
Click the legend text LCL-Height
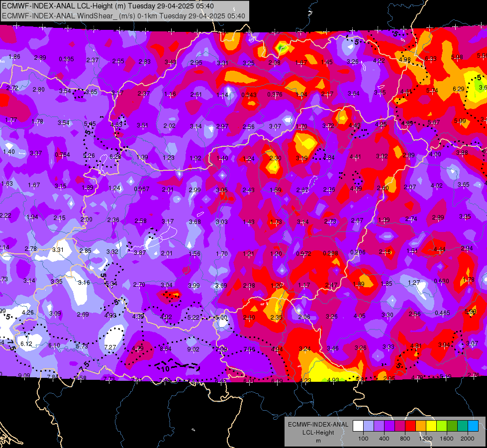click(318, 433)
